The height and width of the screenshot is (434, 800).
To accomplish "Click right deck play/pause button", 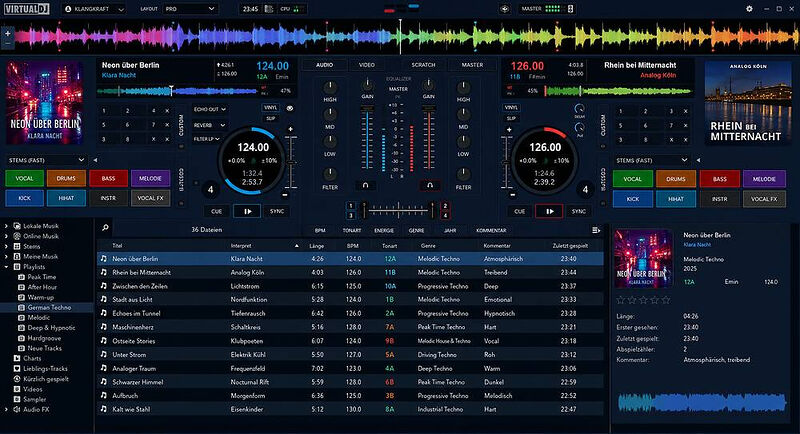I will click(549, 211).
